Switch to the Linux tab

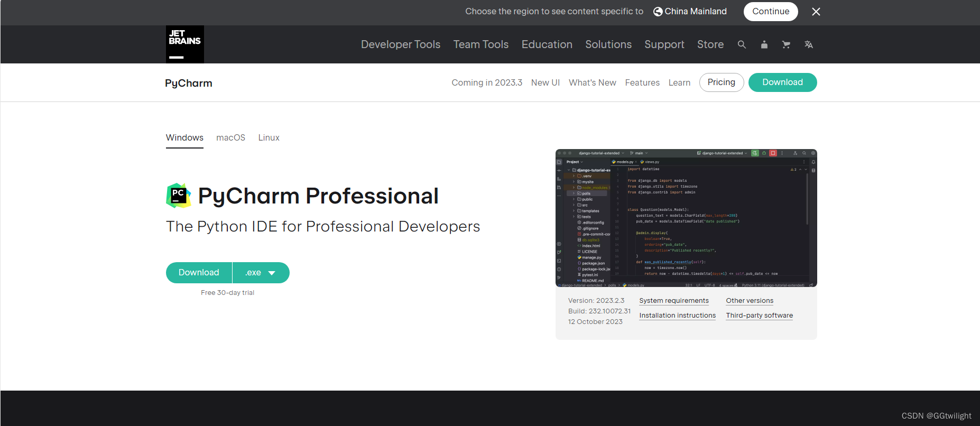269,137
